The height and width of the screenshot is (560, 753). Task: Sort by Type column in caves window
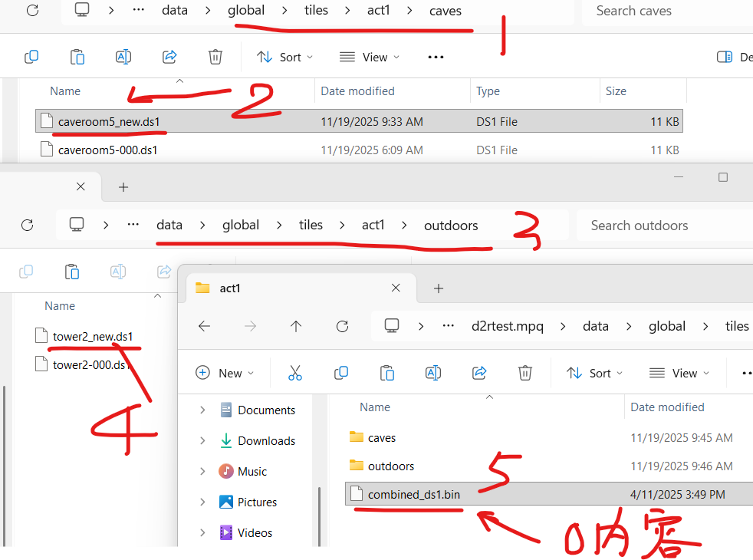click(x=488, y=91)
